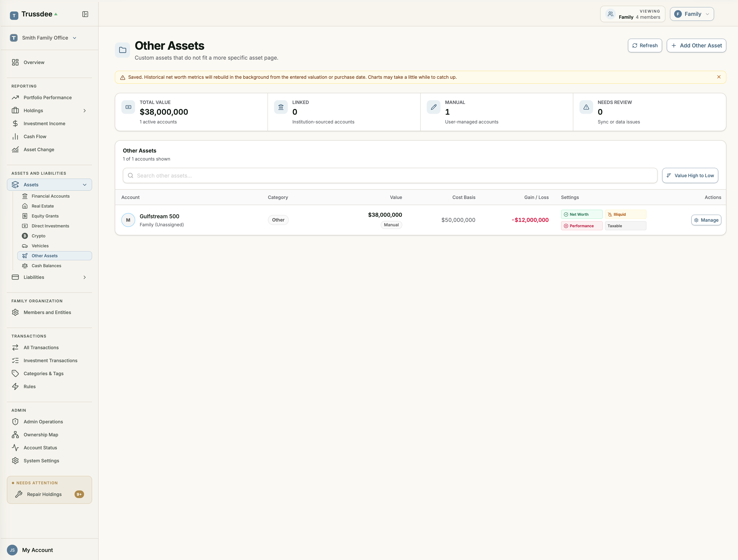
Task: Click the Cash Balances scale icon
Action: pos(25,266)
